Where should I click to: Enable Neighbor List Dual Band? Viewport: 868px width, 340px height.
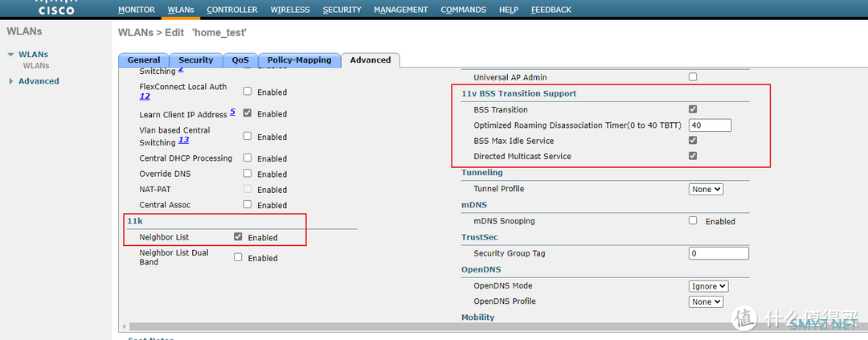(238, 257)
